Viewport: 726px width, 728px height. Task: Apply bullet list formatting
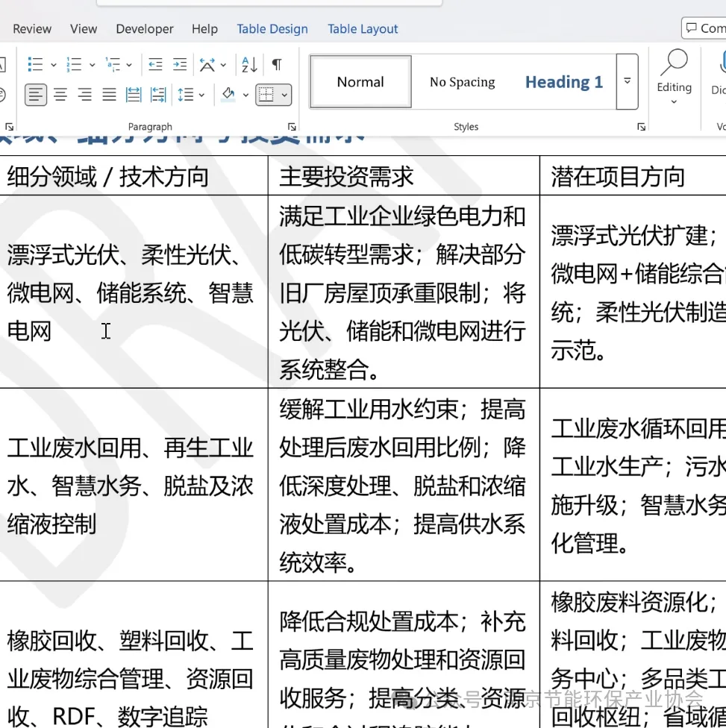tap(35, 65)
